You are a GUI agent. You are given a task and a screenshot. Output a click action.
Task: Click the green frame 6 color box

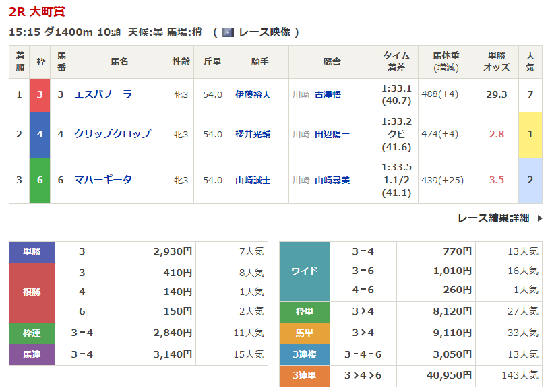(x=40, y=181)
